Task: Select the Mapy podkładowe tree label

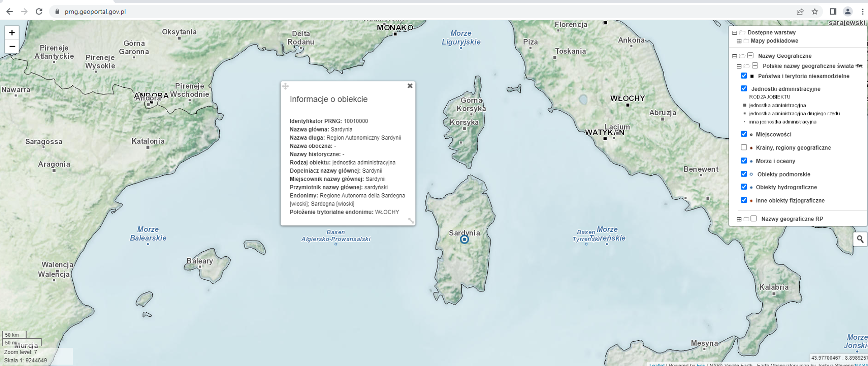Action: click(x=774, y=41)
